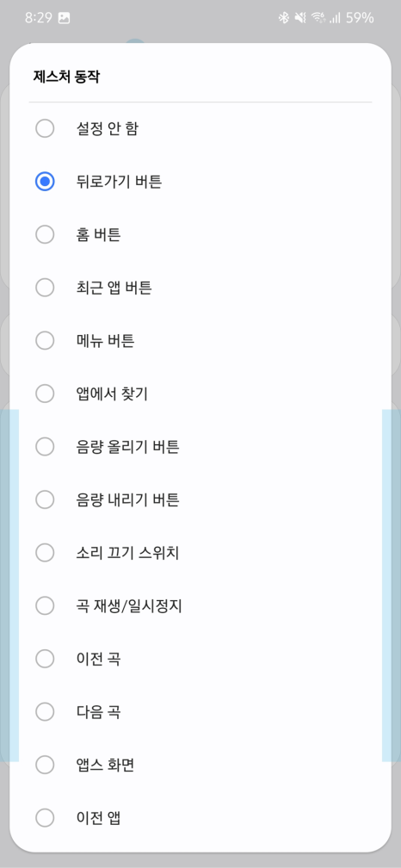Select 곡 재생/일시정지 option

200,607
